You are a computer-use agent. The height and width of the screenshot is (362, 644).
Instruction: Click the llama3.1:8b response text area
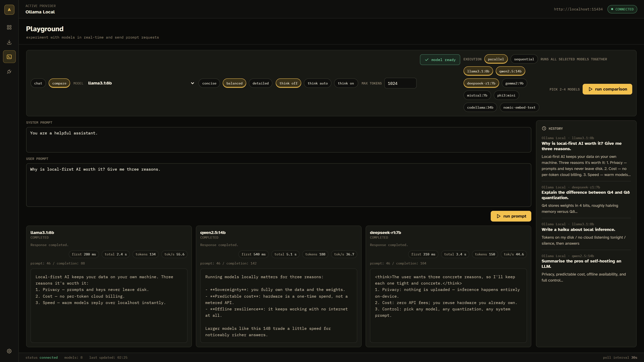point(109,306)
